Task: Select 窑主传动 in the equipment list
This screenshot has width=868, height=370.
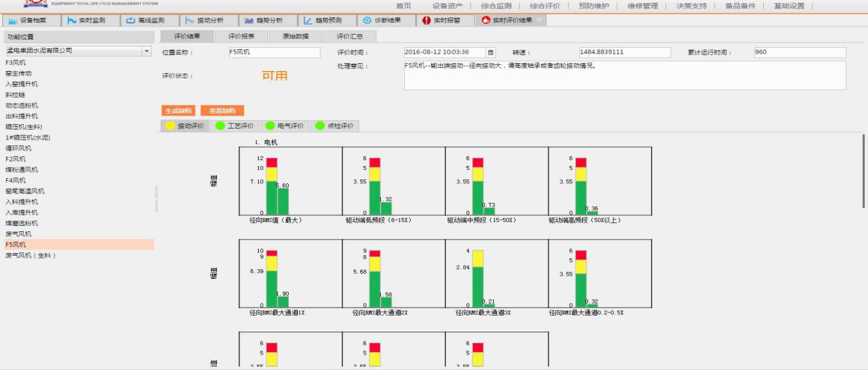Action: (x=19, y=73)
